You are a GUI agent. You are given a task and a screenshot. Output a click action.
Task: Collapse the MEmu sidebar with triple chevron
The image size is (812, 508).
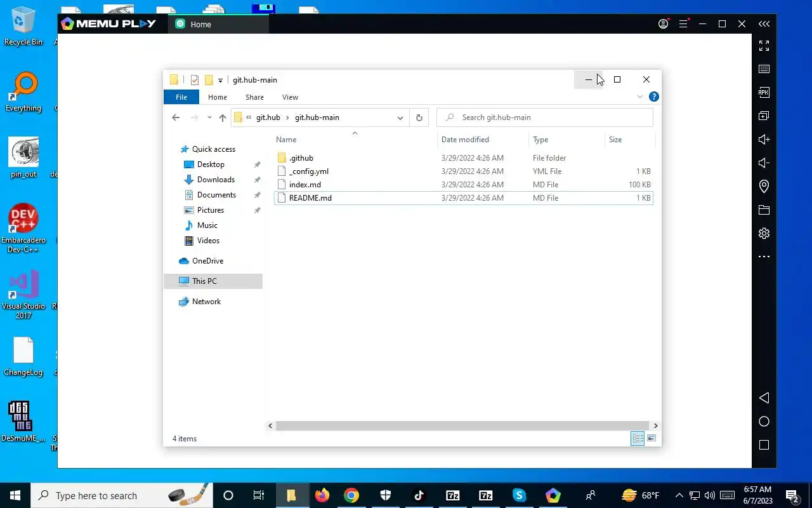tap(764, 24)
